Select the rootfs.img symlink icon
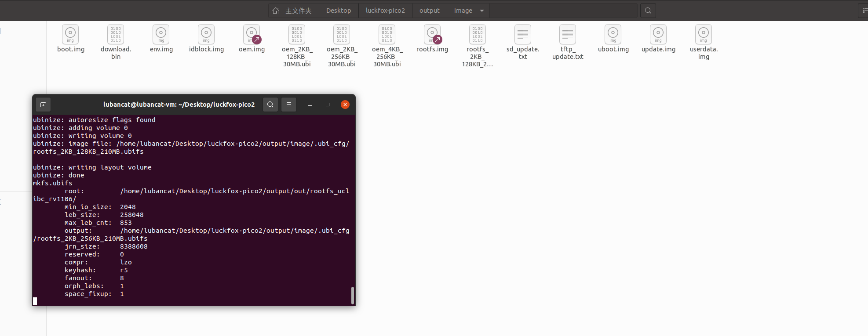868x336 pixels. pos(433,34)
